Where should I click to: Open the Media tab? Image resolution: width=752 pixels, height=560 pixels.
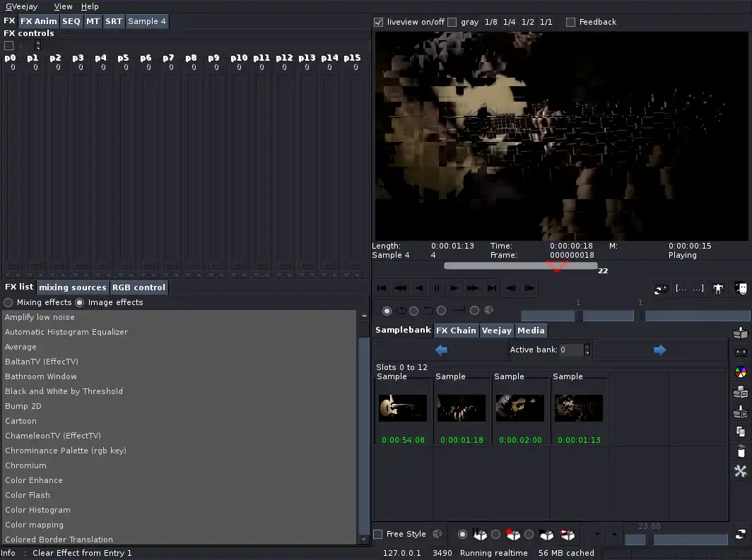click(x=531, y=330)
